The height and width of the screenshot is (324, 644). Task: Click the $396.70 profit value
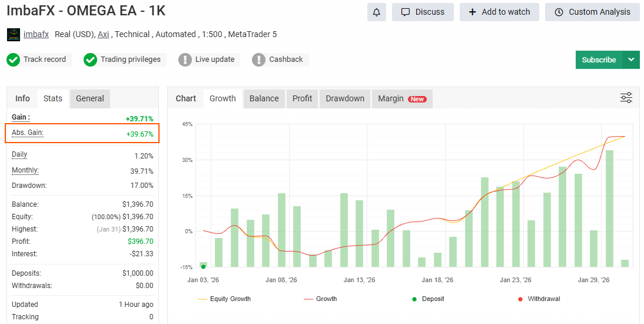[141, 242]
